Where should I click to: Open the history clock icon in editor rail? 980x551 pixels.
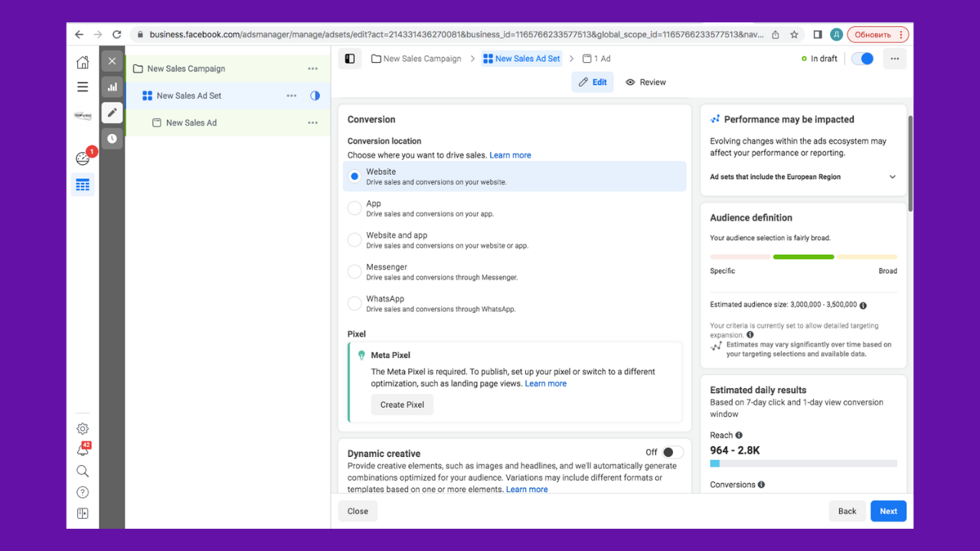[113, 139]
